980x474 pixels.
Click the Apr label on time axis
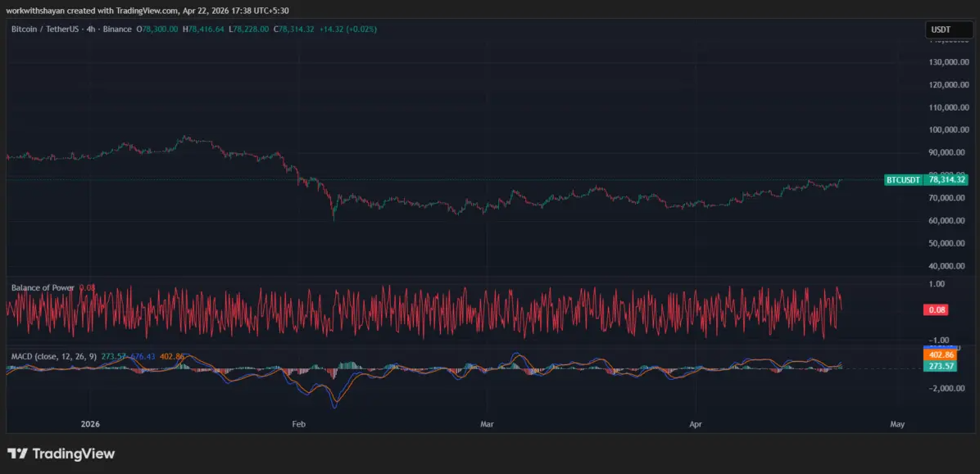tap(696, 424)
